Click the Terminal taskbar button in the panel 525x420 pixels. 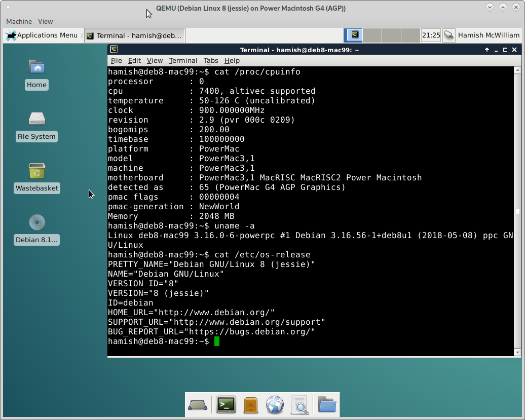[x=135, y=35]
